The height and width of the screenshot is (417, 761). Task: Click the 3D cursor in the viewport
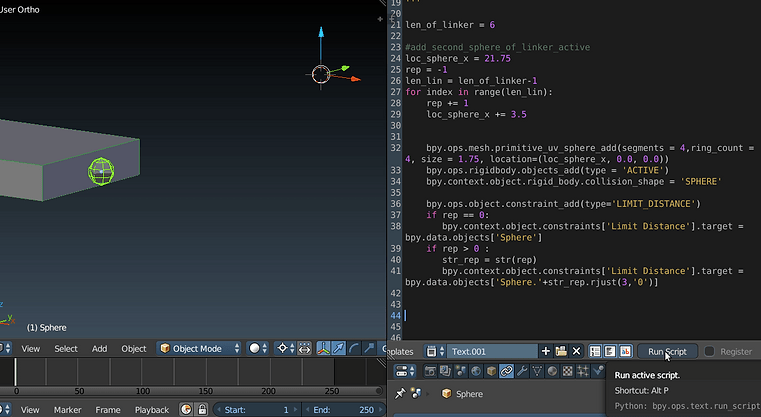pos(321,75)
